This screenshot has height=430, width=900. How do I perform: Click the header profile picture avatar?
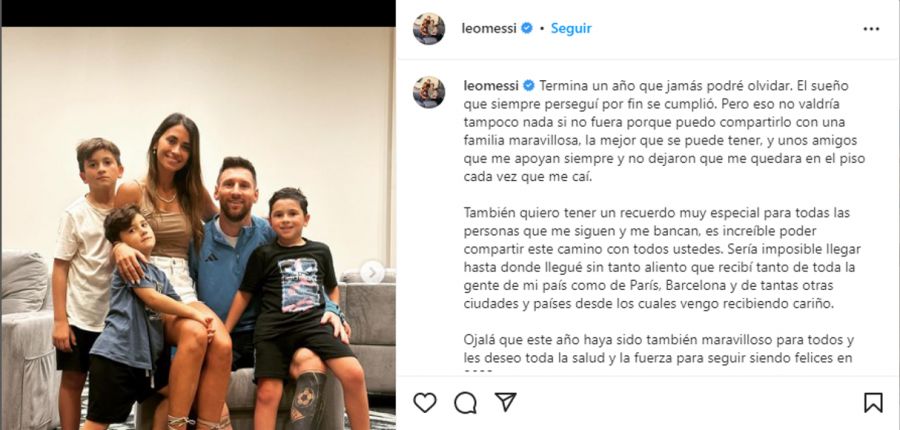pyautogui.click(x=429, y=29)
